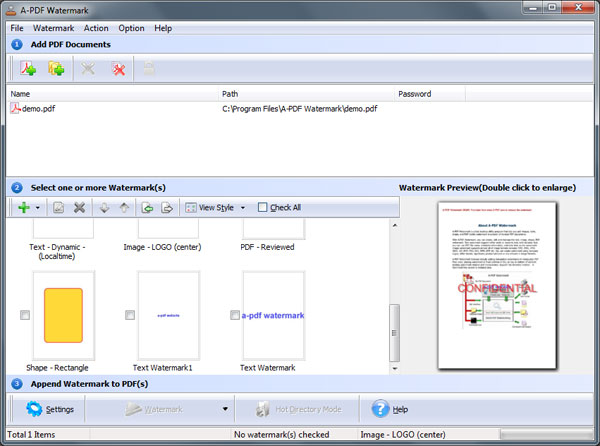Click the green plus Add watermark icon
600x446 pixels.
(x=24, y=208)
